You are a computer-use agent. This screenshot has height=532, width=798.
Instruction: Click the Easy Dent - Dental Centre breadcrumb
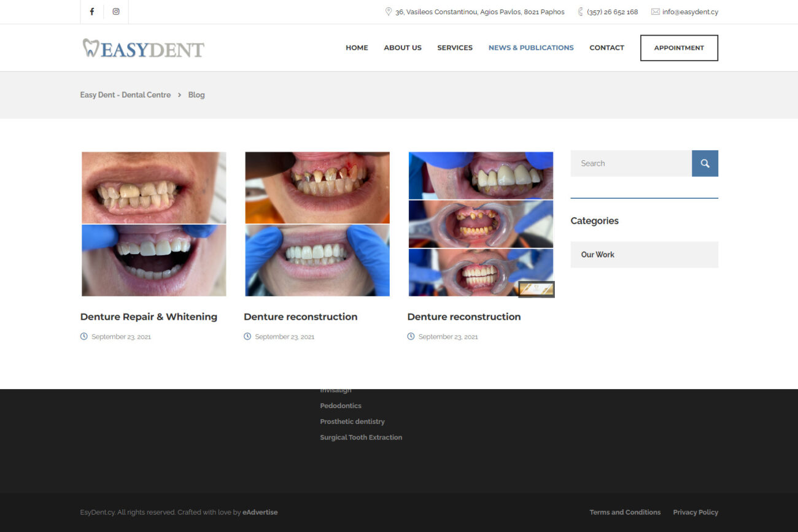[x=125, y=95]
